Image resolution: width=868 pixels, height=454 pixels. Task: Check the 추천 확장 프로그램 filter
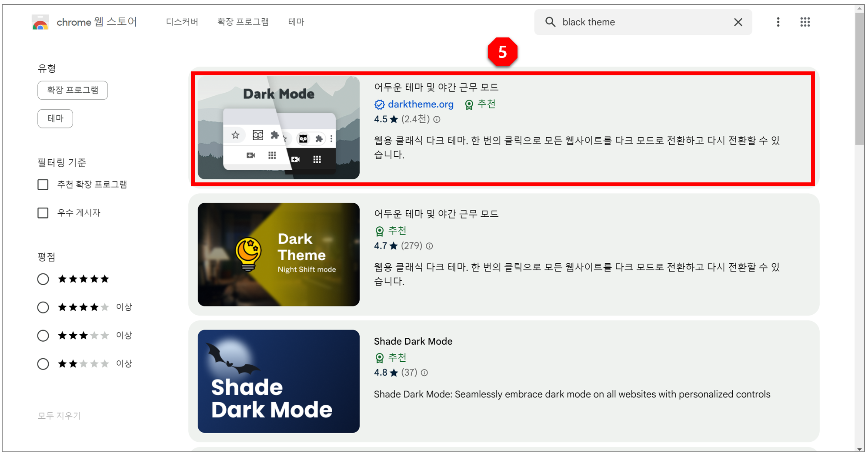pyautogui.click(x=43, y=185)
